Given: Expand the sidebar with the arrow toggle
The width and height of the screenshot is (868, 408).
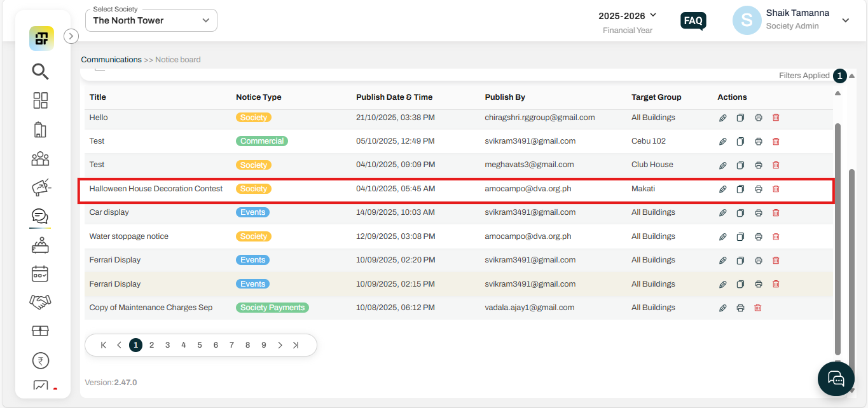Looking at the screenshot, I should tap(71, 36).
